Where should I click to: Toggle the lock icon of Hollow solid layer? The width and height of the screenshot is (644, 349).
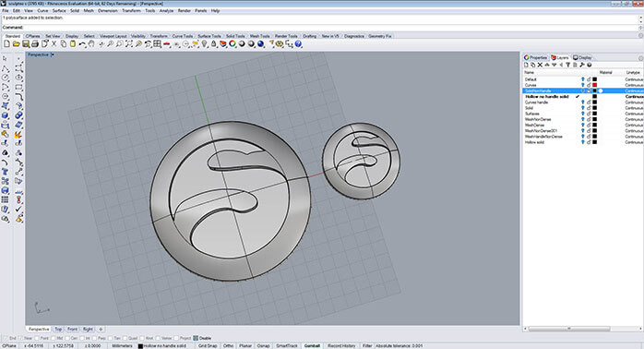click(x=589, y=142)
